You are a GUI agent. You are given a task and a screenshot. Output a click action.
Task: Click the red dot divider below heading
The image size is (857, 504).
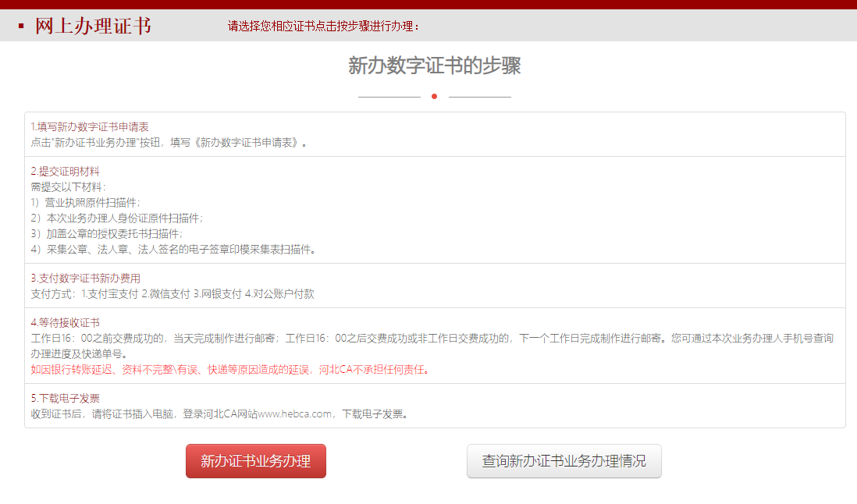pos(434,97)
